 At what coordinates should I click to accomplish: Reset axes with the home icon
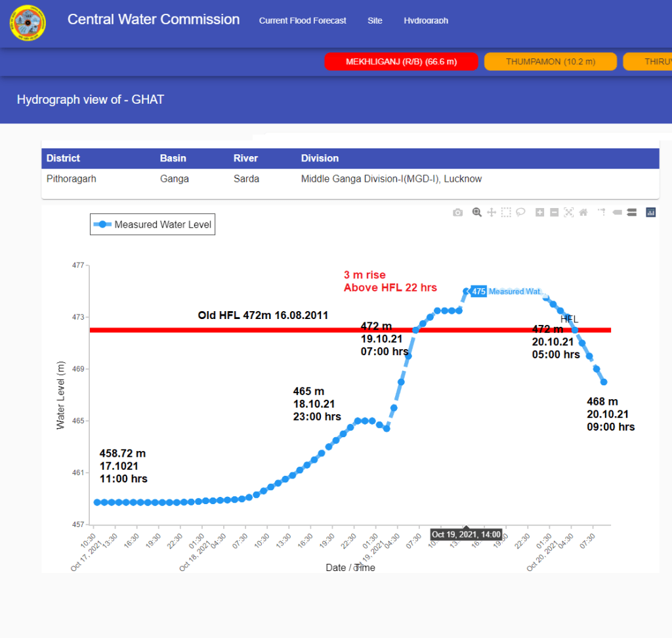pos(583,213)
